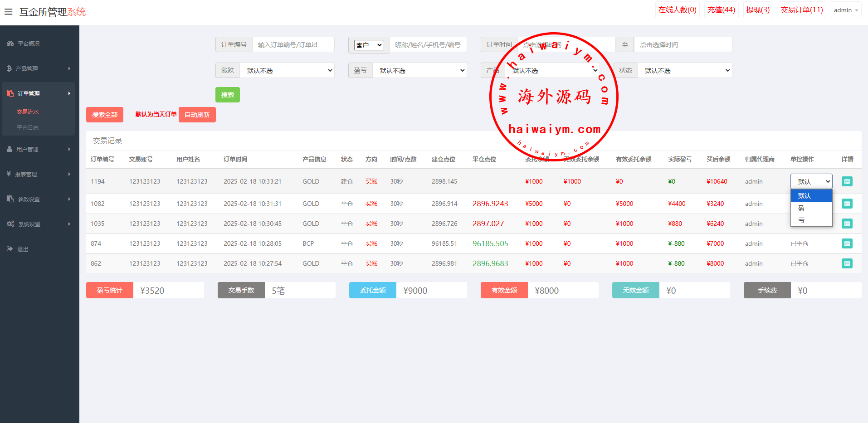Open details icon for order 874

(847, 243)
